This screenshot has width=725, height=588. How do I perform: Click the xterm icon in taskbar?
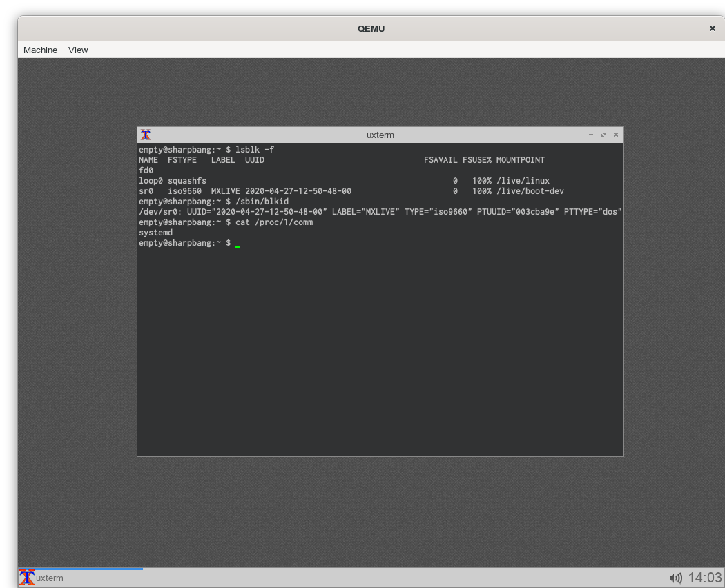pyautogui.click(x=27, y=578)
